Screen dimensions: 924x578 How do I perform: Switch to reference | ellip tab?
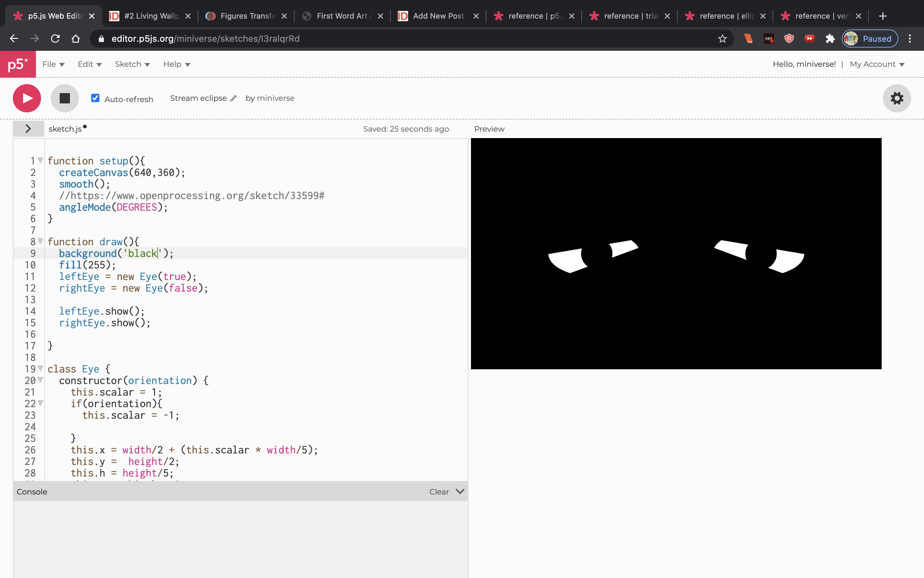725,16
